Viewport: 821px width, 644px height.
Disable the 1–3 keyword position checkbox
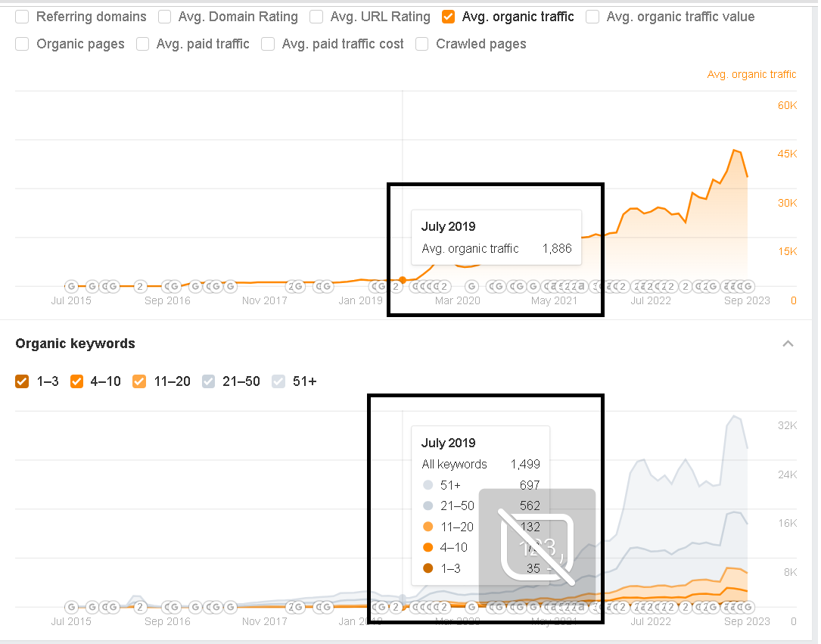23,381
